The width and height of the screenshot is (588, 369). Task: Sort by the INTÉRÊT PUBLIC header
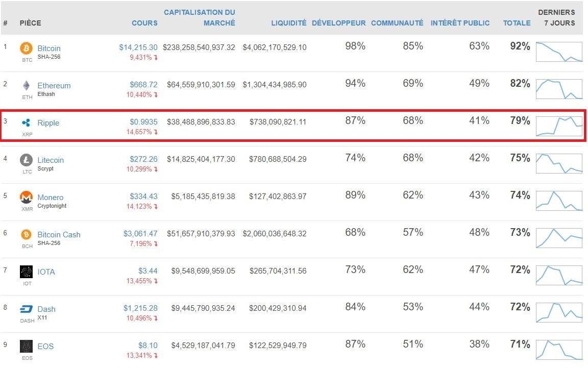coord(460,23)
